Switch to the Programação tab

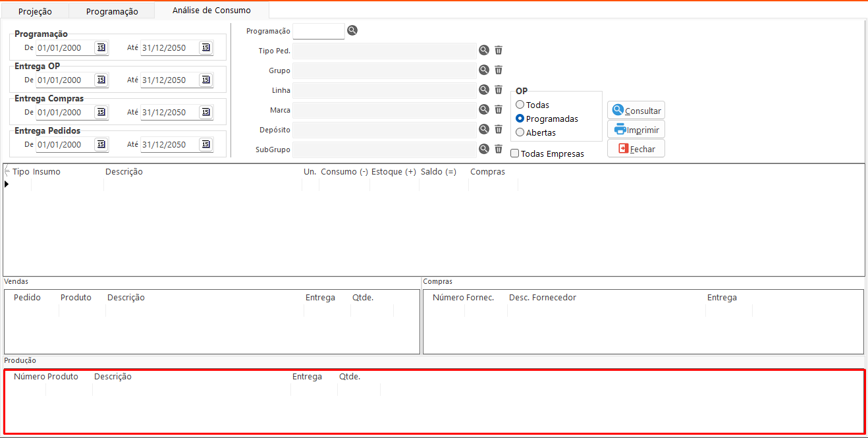(x=112, y=11)
